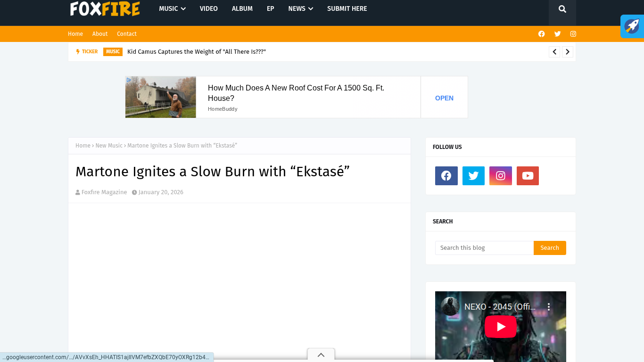Open the search magnifier icon in header
The height and width of the screenshot is (362, 644).
coord(562,9)
